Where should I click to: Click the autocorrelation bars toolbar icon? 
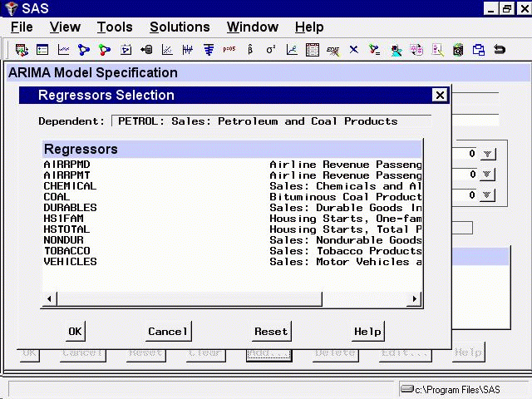(x=209, y=50)
